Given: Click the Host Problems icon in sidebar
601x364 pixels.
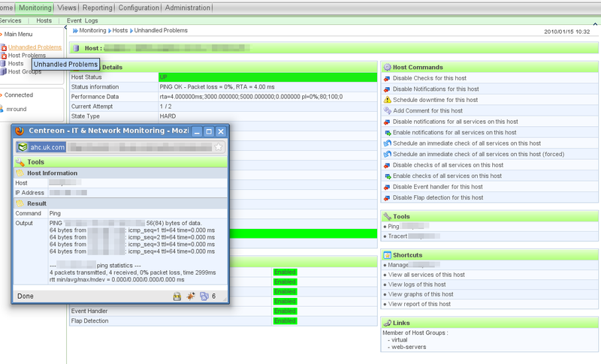Looking at the screenshot, I should point(4,56).
